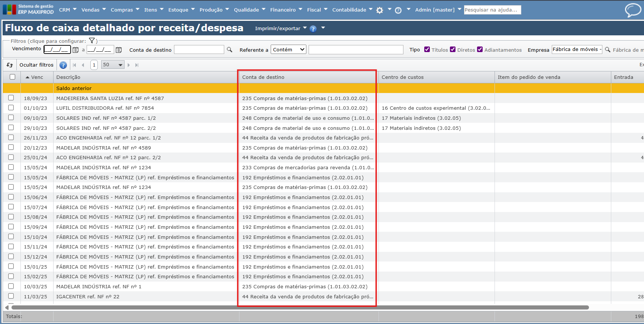Go to next page of results

[x=129, y=65]
